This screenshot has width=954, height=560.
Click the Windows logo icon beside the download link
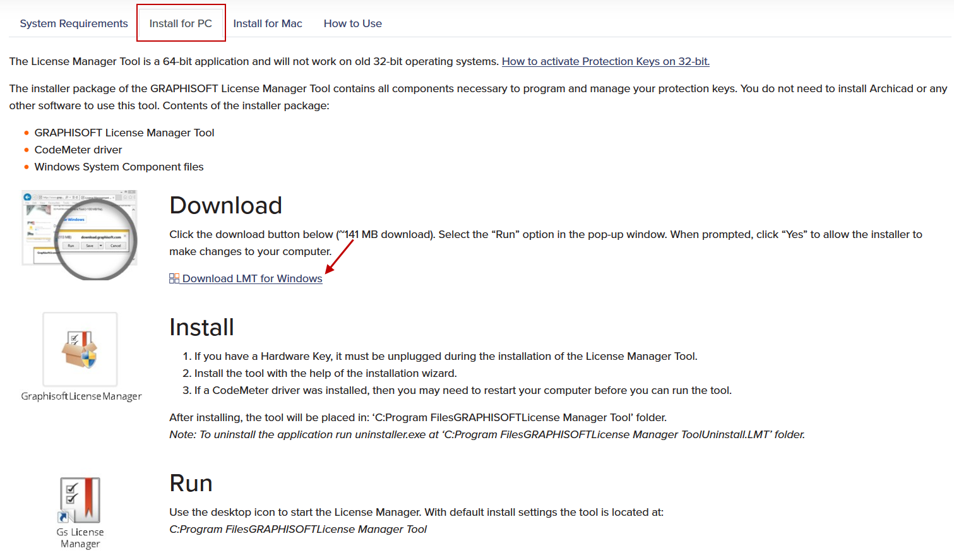coord(174,278)
